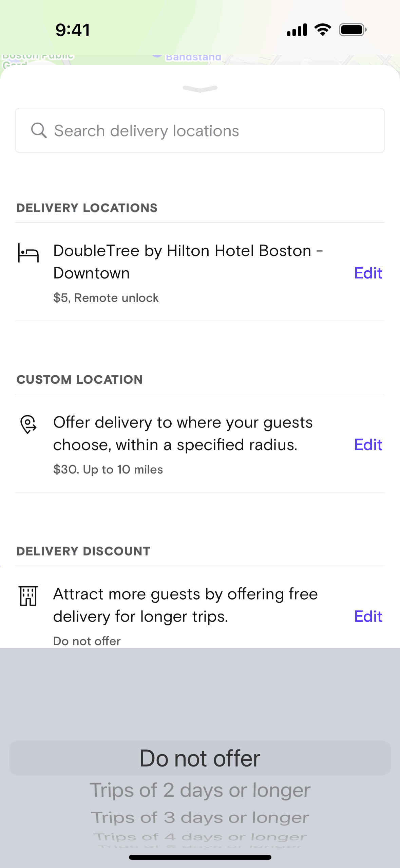Tap the 9:41 clock in status bar
Viewport: 400px width, 868px height.
73,30
